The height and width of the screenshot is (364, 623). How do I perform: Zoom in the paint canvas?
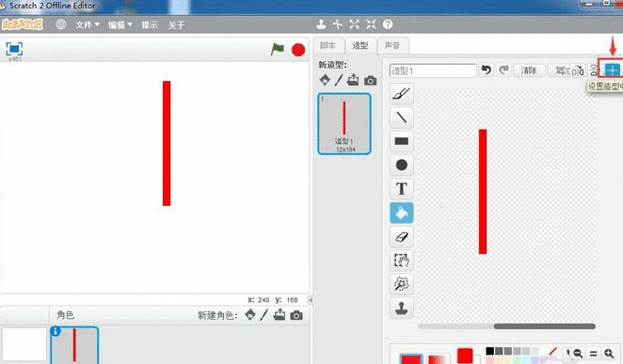[x=609, y=353]
